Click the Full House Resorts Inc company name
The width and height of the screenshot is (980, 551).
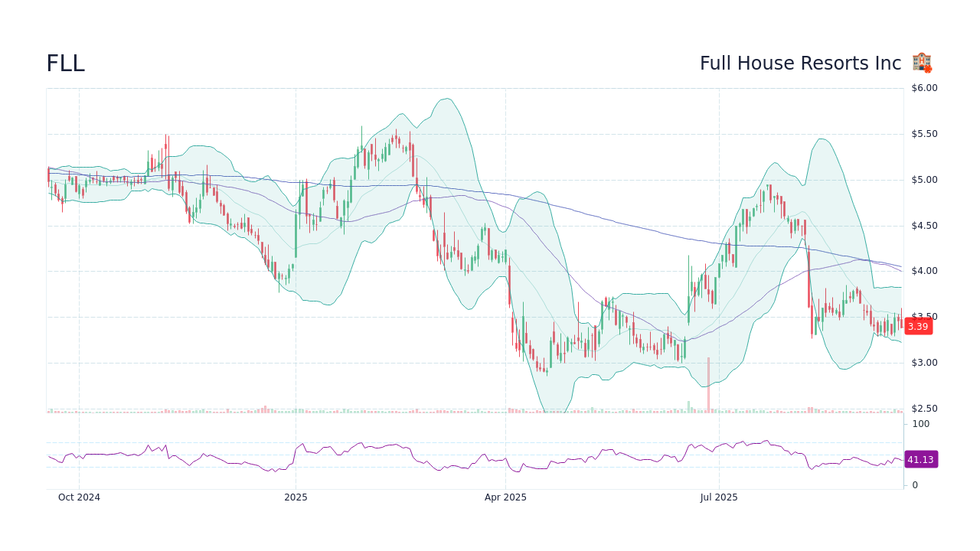800,64
